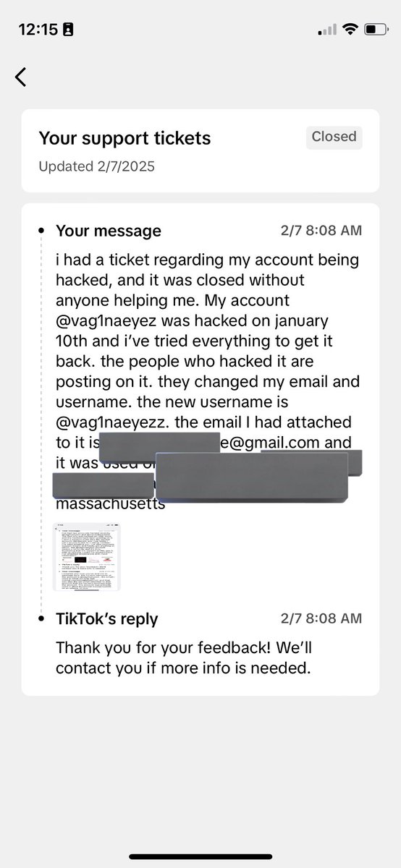Image resolution: width=401 pixels, height=868 pixels.
Task: Tap the cellular signal bars icon
Action: (x=327, y=30)
